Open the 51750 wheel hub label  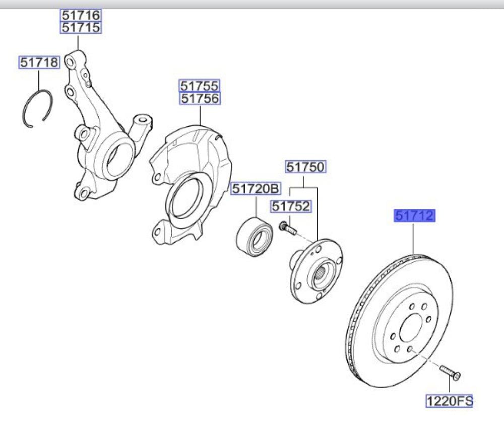pyautogui.click(x=306, y=167)
